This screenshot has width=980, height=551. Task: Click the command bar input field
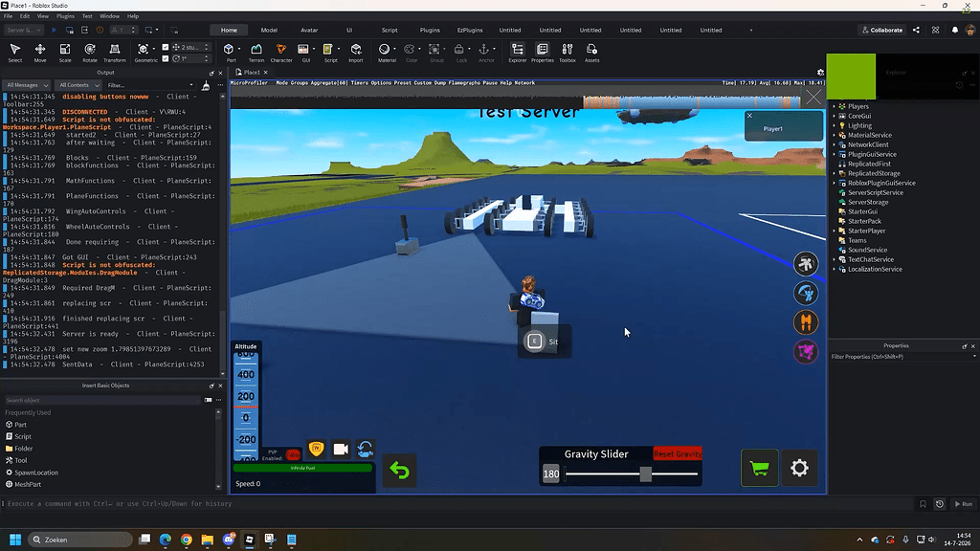tap(459, 503)
